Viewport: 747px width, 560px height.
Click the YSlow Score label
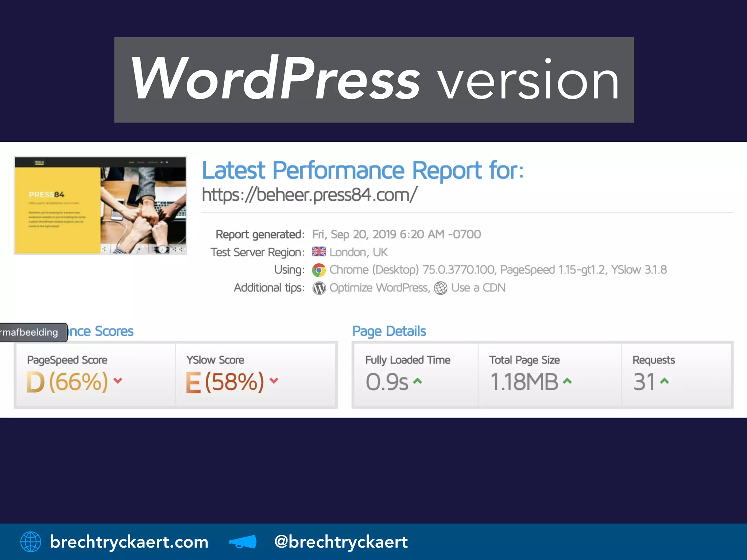point(215,360)
